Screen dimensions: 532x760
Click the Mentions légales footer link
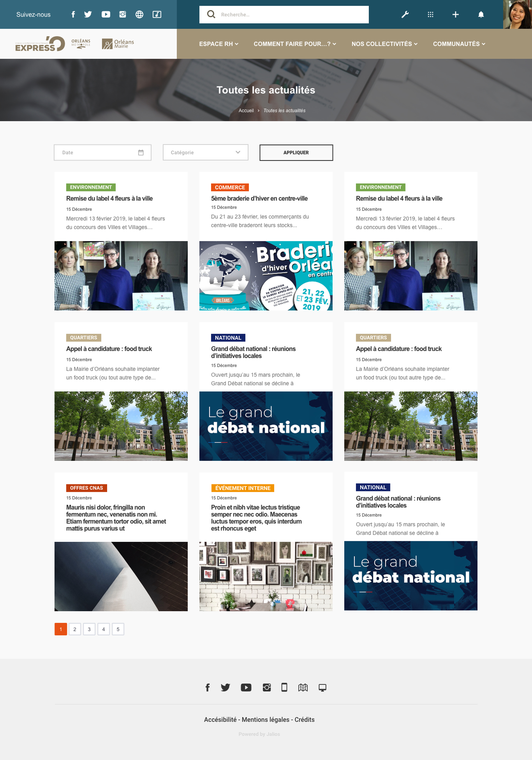pos(265,719)
